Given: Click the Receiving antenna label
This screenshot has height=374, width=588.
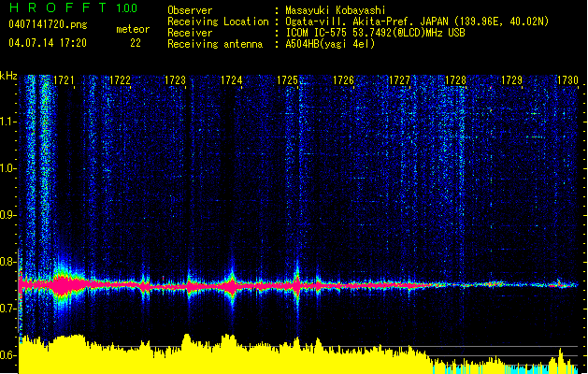Looking at the screenshot, I should 215,44.
